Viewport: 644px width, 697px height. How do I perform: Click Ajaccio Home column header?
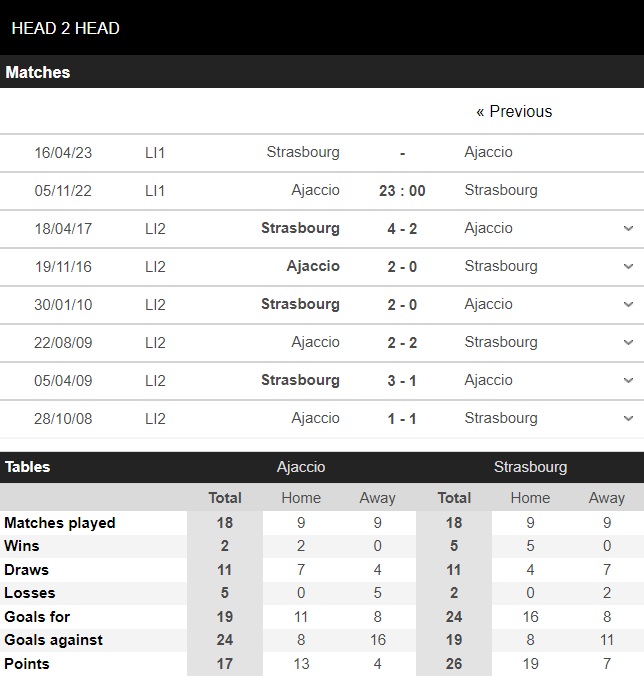coord(301,498)
